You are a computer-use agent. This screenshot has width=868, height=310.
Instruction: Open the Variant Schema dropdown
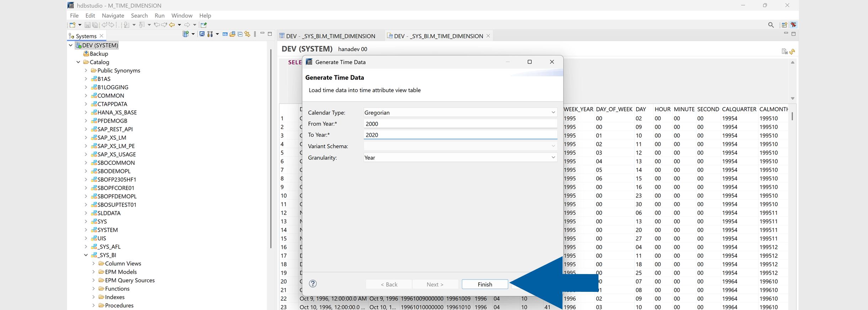553,146
